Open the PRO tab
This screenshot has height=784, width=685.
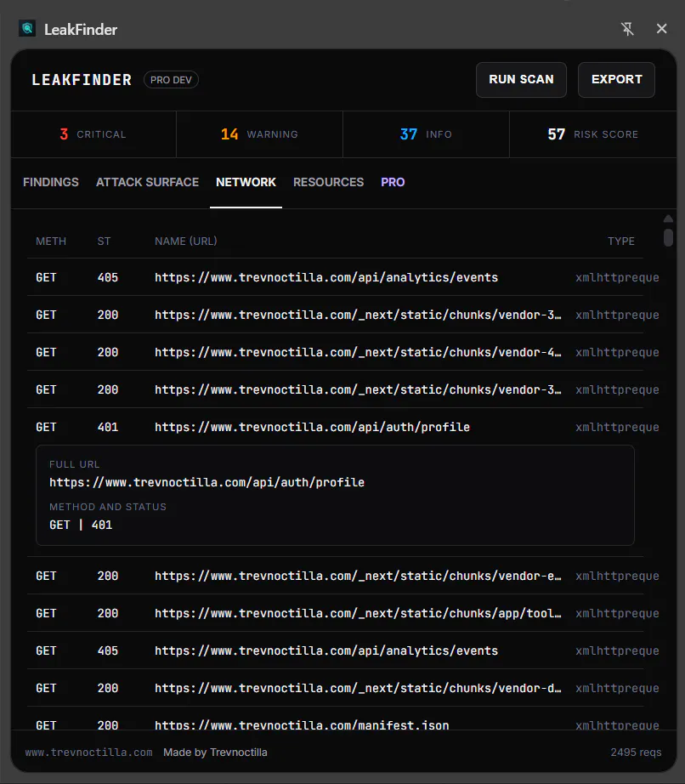(x=393, y=182)
